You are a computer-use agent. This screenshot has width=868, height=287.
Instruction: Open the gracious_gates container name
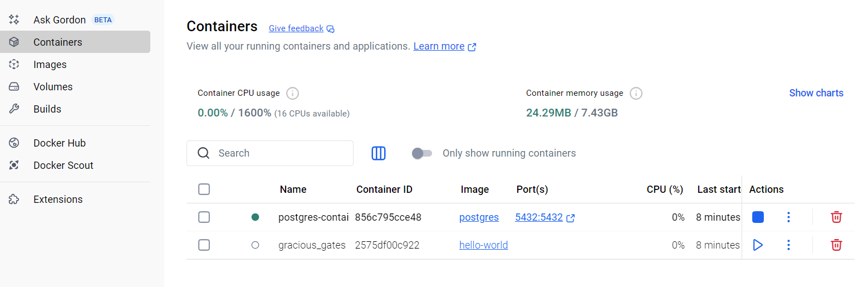(312, 245)
